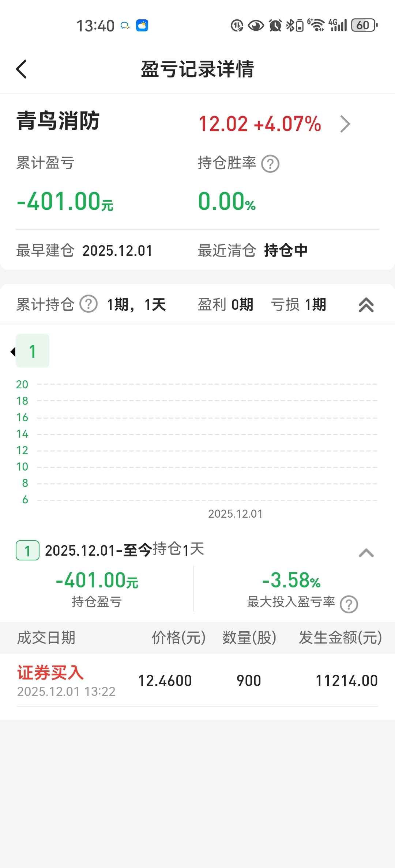This screenshot has width=395, height=868.
Task: Tap the chart date label 2025.12.01
Action: click(235, 514)
